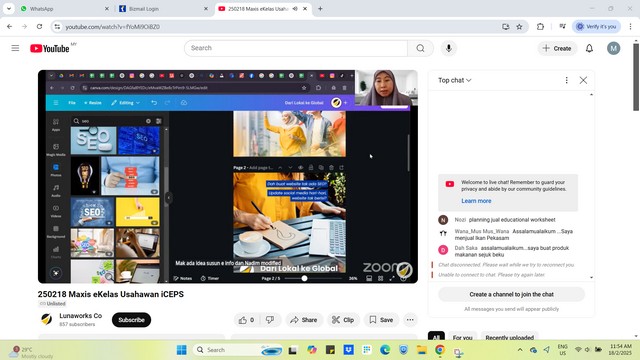Open a new Chrome tab
The image size is (640, 360).
tap(320, 9)
